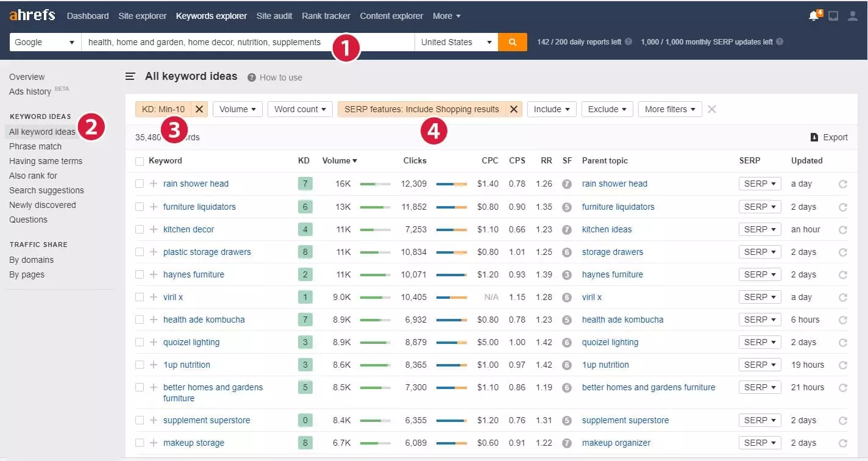Open Phrase match in the sidebar
The width and height of the screenshot is (868, 461).
click(x=35, y=146)
